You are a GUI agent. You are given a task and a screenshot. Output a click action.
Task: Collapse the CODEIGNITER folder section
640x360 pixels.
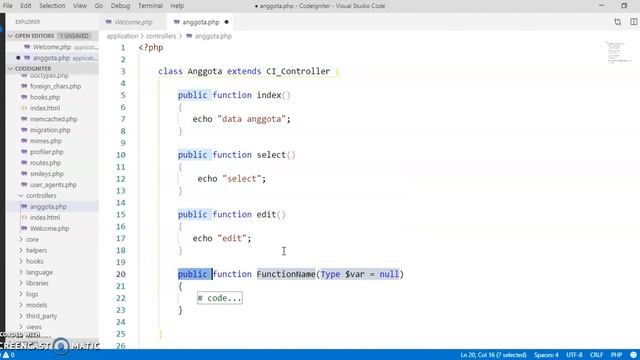(52, 69)
